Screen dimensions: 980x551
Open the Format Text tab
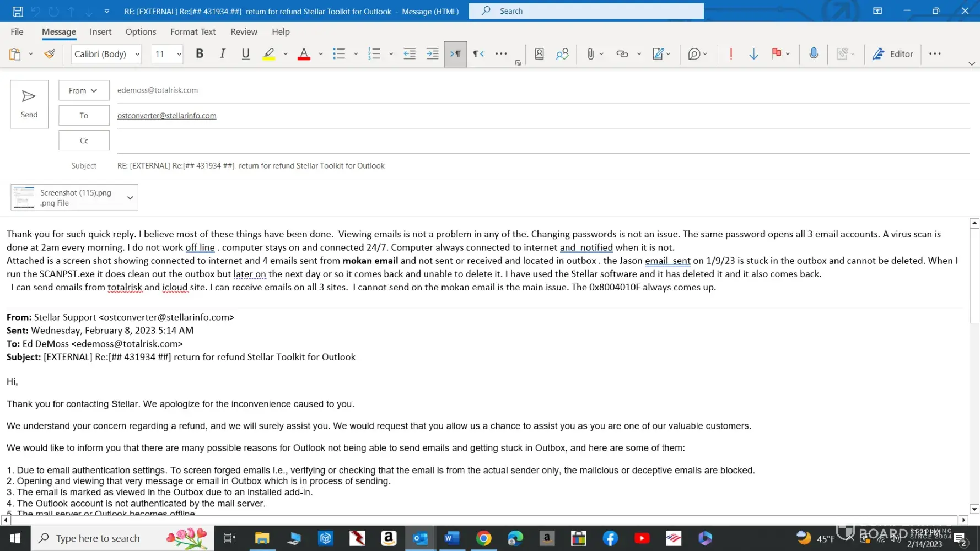(192, 32)
